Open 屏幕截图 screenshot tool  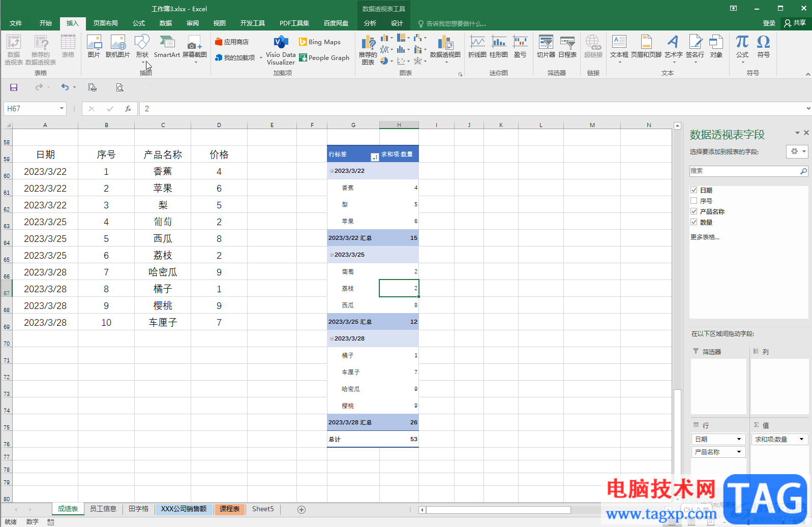[x=195, y=48]
